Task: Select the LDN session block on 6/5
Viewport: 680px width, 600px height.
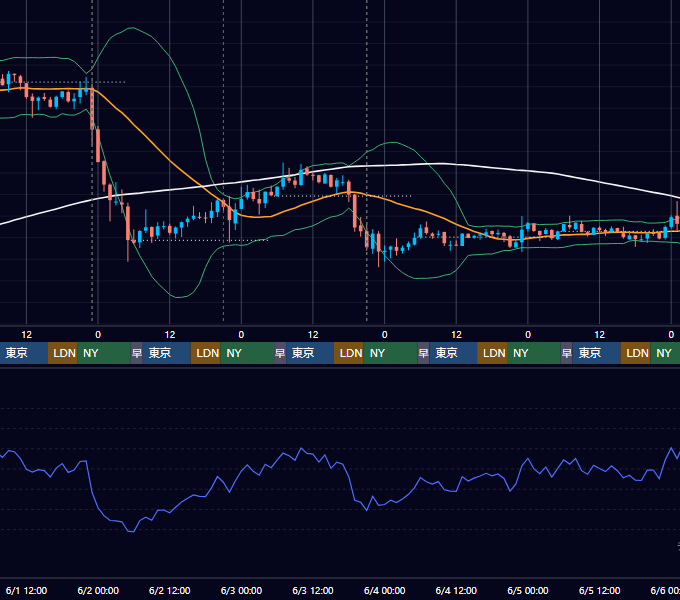Action: point(635,353)
